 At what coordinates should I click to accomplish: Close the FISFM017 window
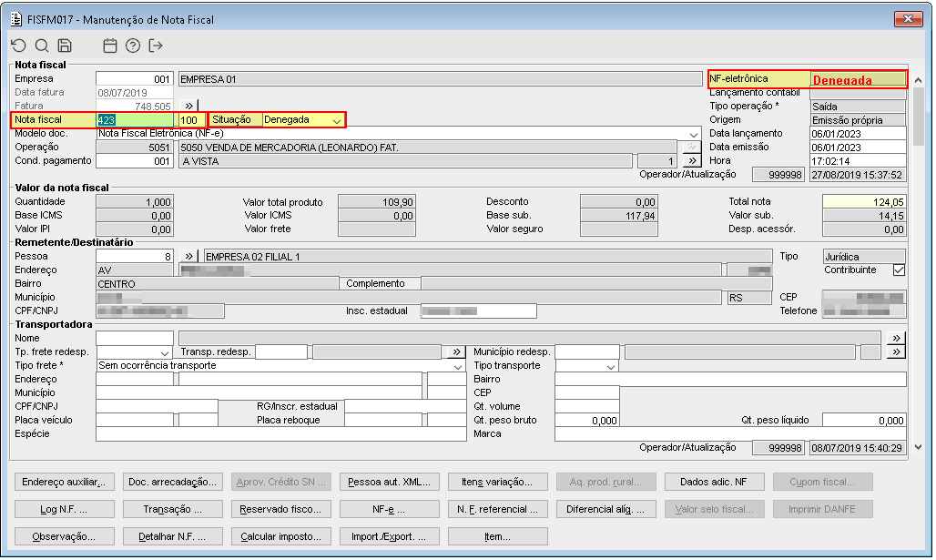(x=908, y=19)
